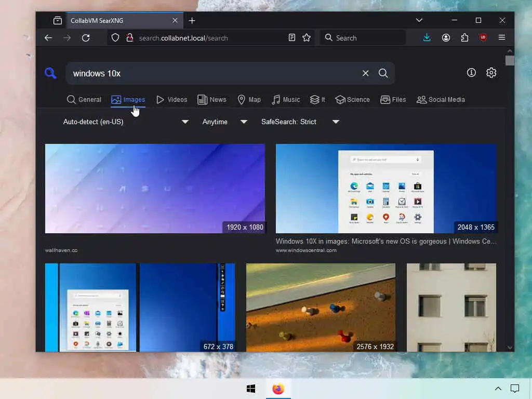Screen dimensions: 532x399
Task: Switch to the It category
Action: click(x=317, y=100)
